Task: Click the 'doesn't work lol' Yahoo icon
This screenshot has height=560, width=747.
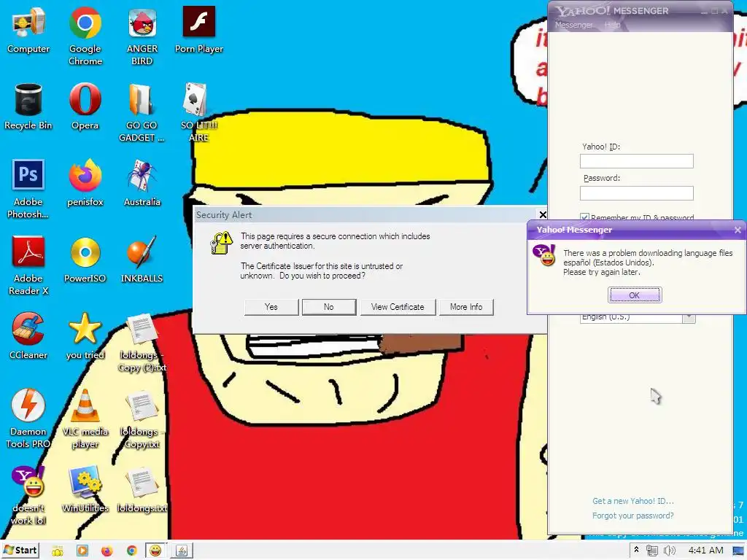Action: tap(28, 495)
